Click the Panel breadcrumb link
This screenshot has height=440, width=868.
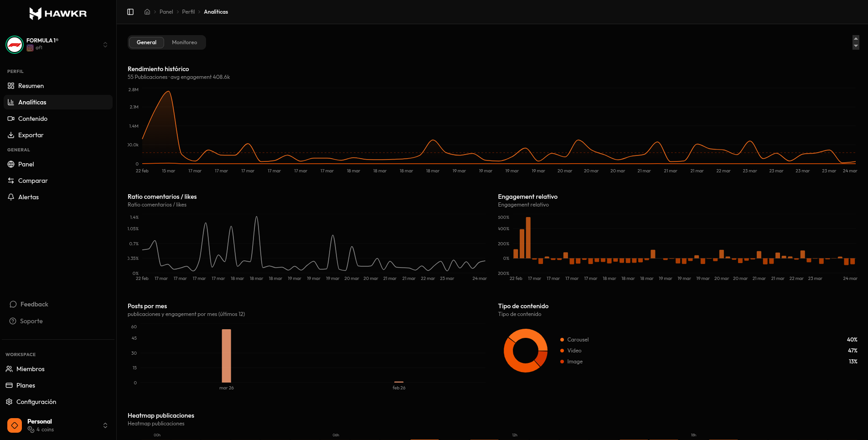click(x=166, y=11)
